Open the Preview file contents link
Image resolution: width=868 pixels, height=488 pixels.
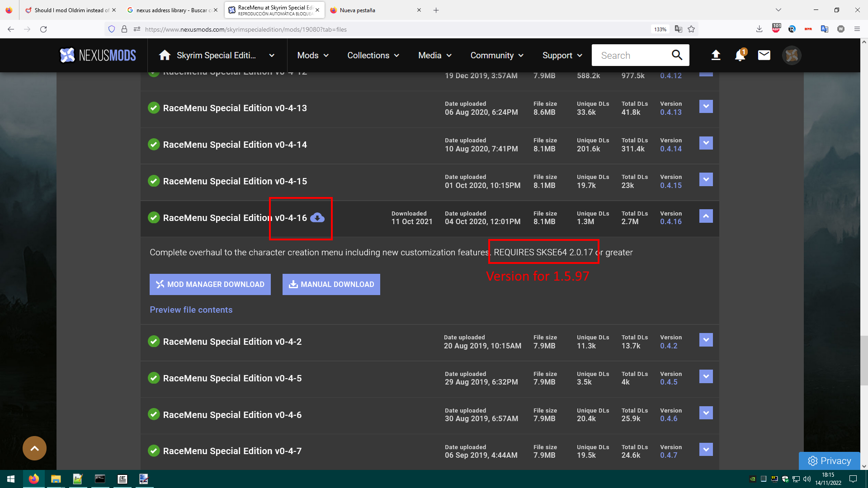191,310
